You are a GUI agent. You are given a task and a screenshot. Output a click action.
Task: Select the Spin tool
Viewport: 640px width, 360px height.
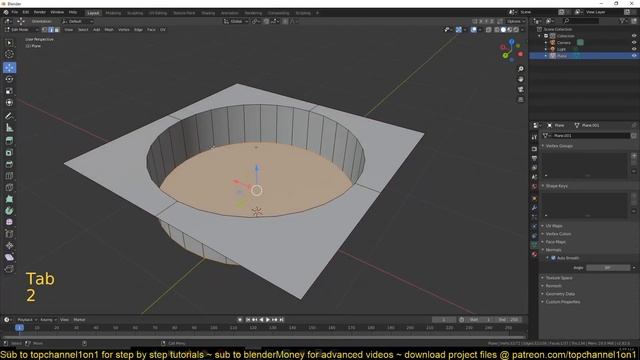click(9, 211)
